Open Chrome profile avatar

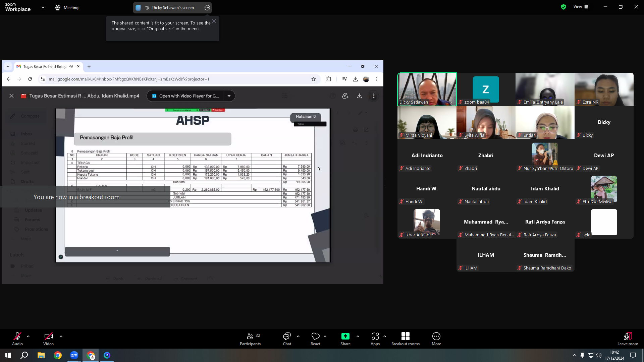coord(366,79)
